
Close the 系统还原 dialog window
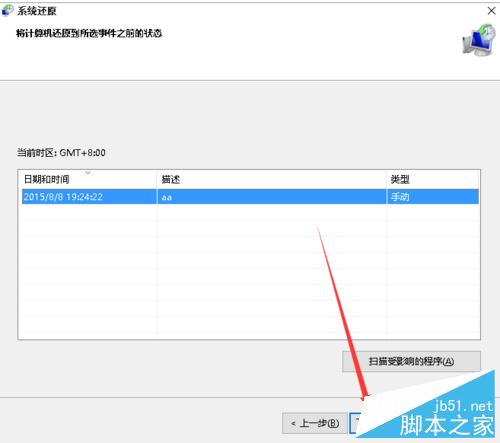pos(491,11)
